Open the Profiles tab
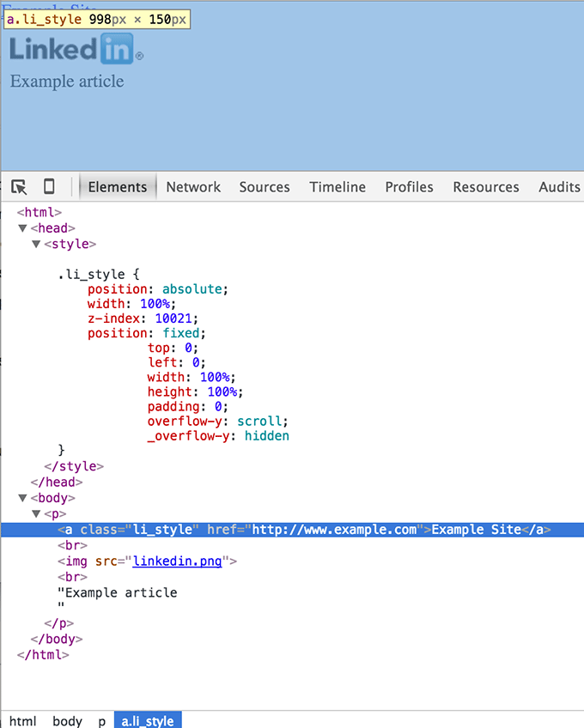Screen dimensions: 584x728 point(409,186)
